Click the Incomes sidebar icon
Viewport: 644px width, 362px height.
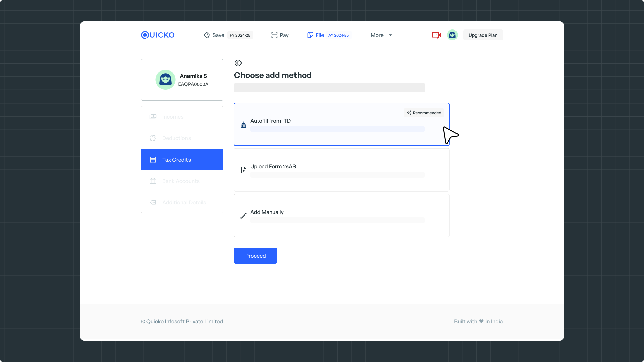(x=153, y=117)
